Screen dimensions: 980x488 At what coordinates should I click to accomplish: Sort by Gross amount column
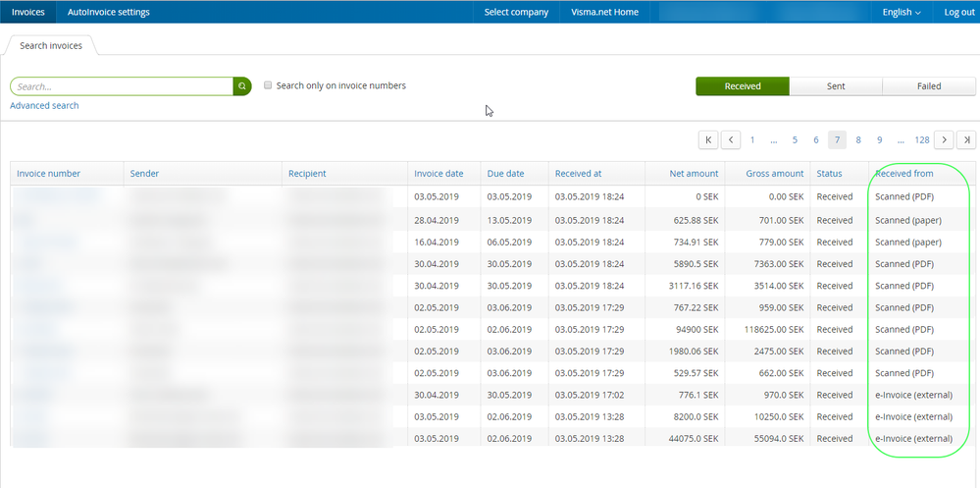coord(775,174)
